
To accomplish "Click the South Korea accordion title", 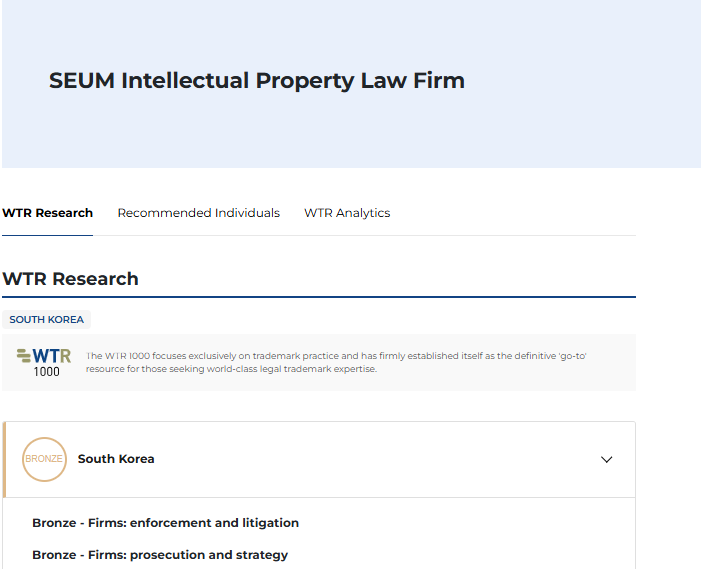I will [116, 459].
